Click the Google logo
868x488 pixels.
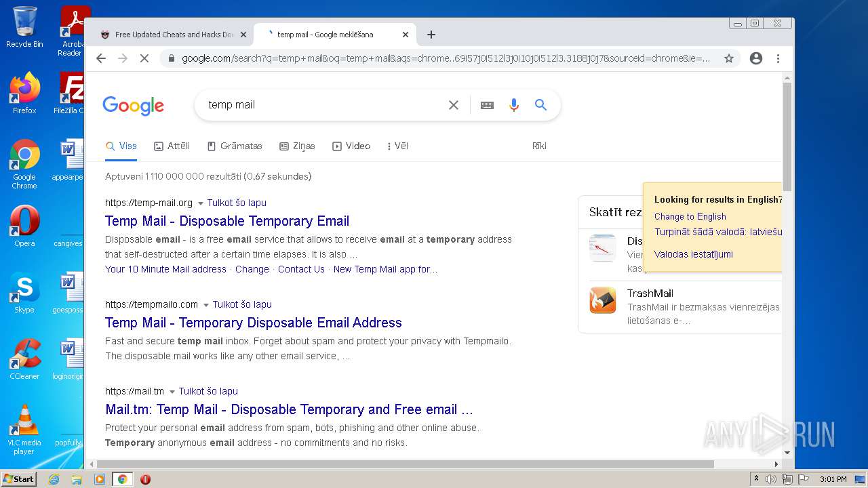click(134, 106)
